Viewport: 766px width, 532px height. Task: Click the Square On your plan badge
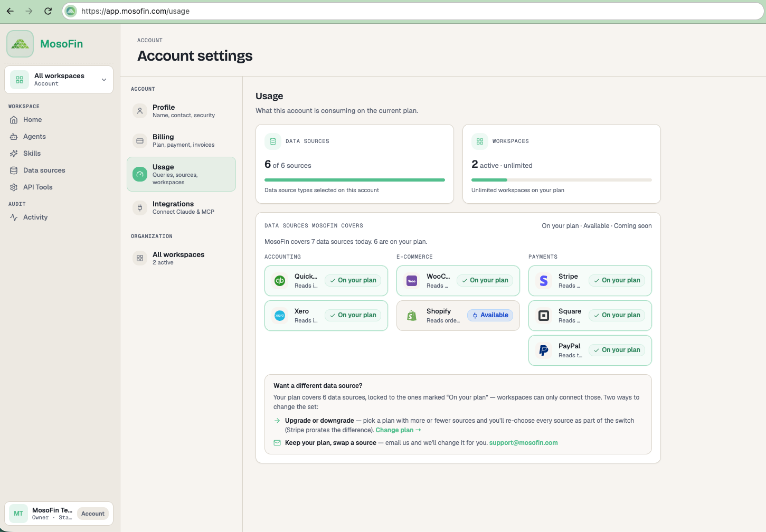(x=617, y=316)
